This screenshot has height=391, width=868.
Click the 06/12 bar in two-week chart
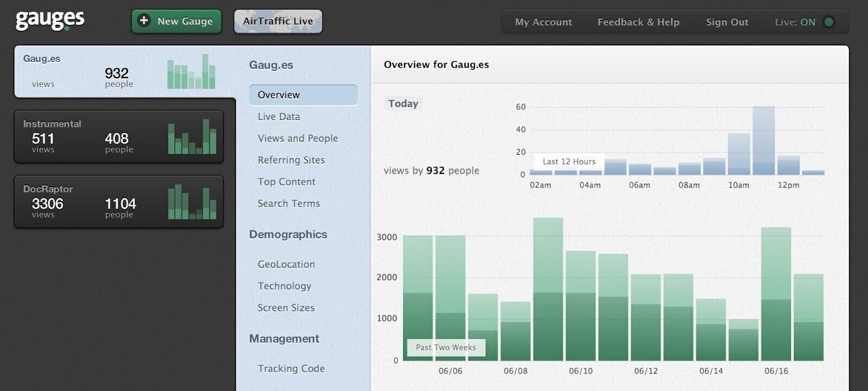646,317
